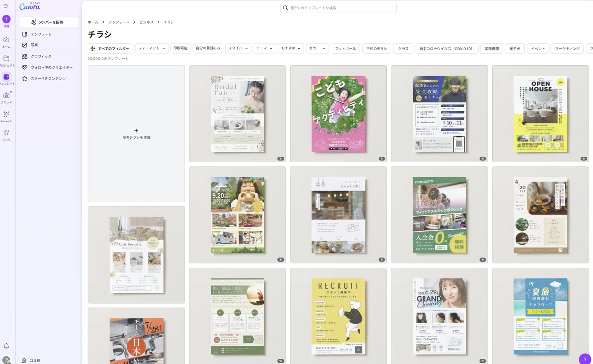Screen dimensions: 593x364
Task: Select the クラス filter chip
Action: pyautogui.click(x=403, y=49)
